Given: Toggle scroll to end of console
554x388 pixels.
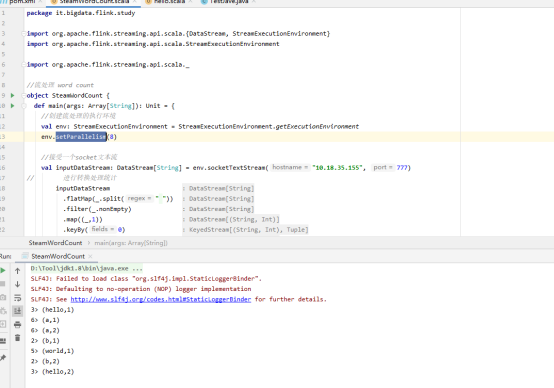Looking at the screenshot, I should (17, 311).
